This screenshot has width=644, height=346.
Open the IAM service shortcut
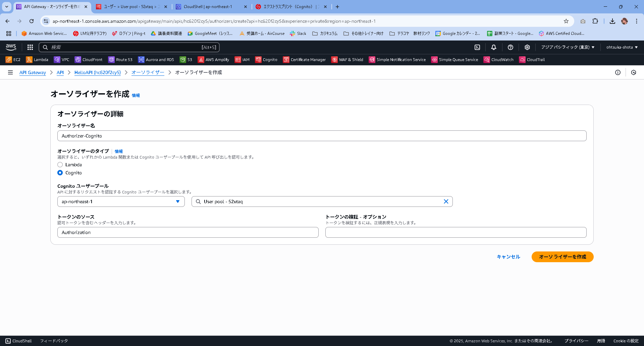242,59
